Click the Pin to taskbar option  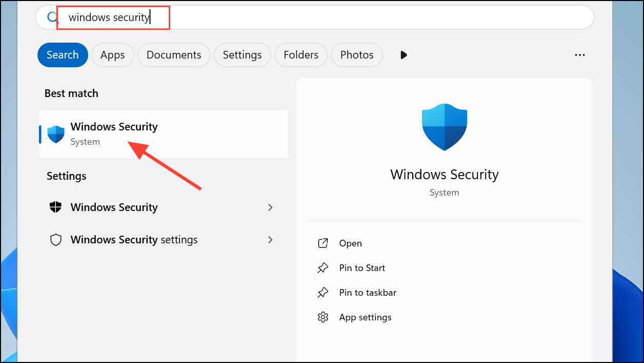point(368,293)
